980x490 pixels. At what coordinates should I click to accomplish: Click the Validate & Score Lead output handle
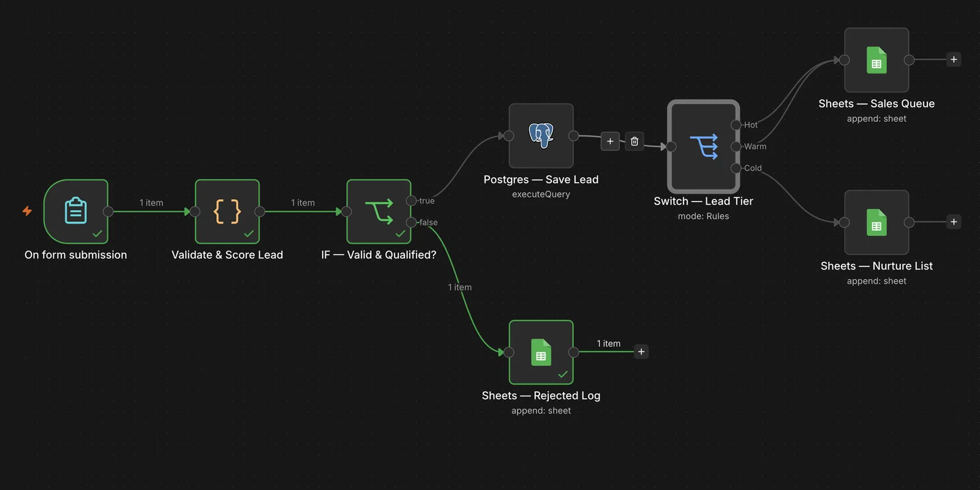pos(260,211)
